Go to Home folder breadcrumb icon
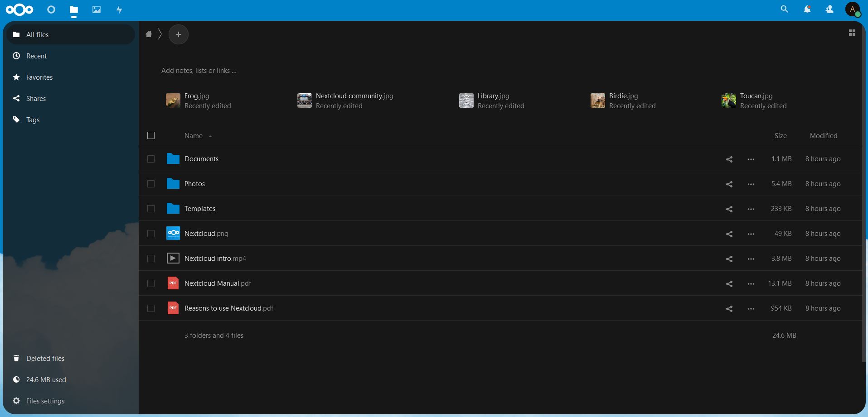The height and width of the screenshot is (417, 868). click(x=149, y=34)
